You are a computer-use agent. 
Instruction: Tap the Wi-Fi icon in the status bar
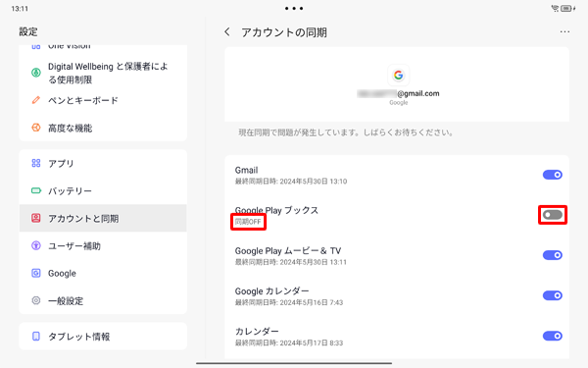pos(555,8)
